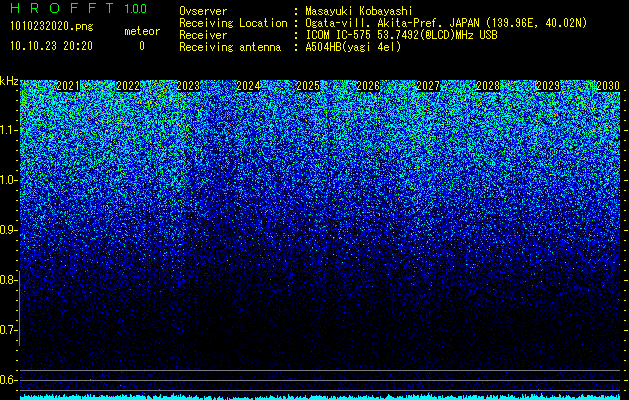Click the 0.9 kHz axis label
Image resolution: width=629 pixels, height=400 pixels.
pos(8,230)
